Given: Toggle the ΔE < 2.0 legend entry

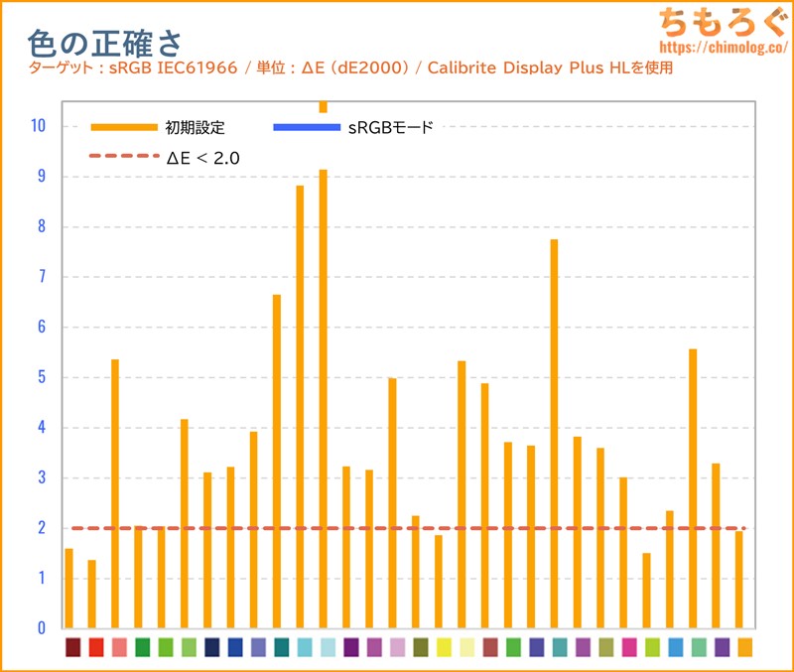Looking at the screenshot, I should click(202, 157).
